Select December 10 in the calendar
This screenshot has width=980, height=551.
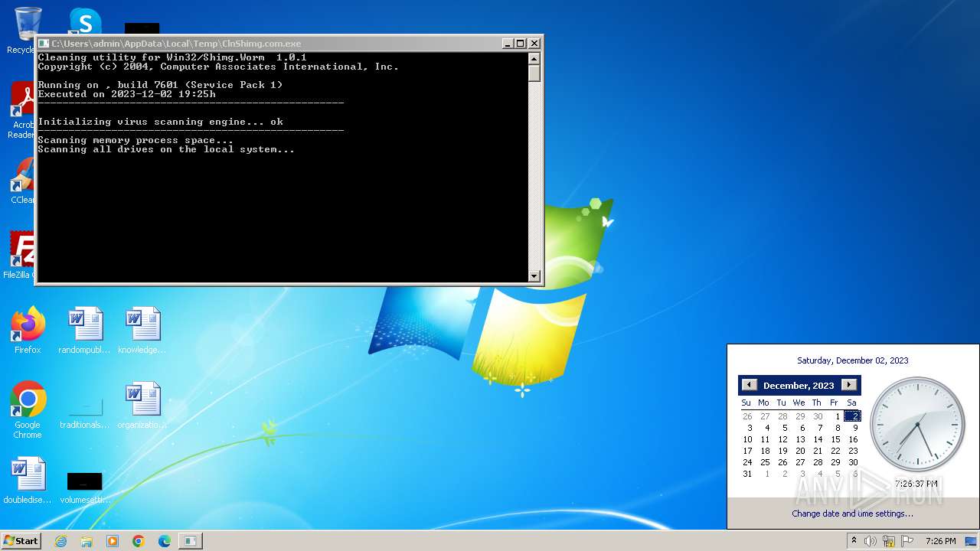(747, 439)
